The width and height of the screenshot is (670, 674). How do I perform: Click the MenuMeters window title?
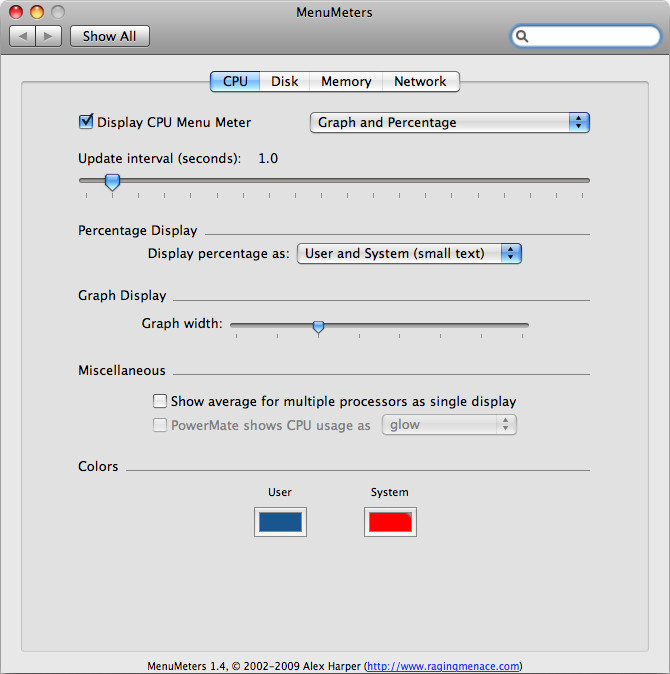[x=334, y=12]
